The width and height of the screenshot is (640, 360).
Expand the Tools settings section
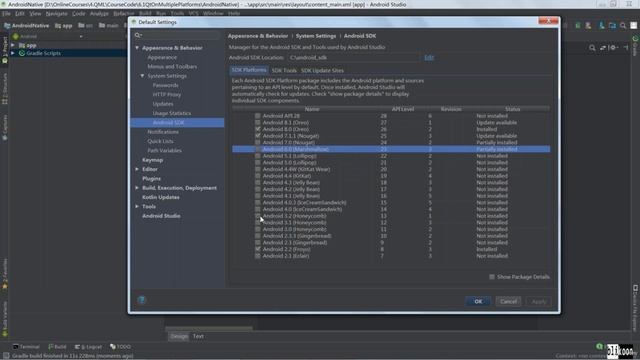click(x=137, y=207)
